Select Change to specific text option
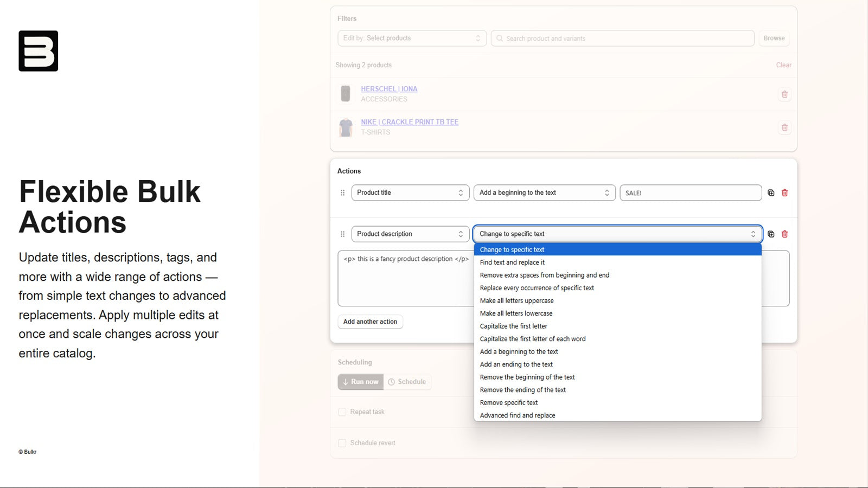 tap(618, 249)
